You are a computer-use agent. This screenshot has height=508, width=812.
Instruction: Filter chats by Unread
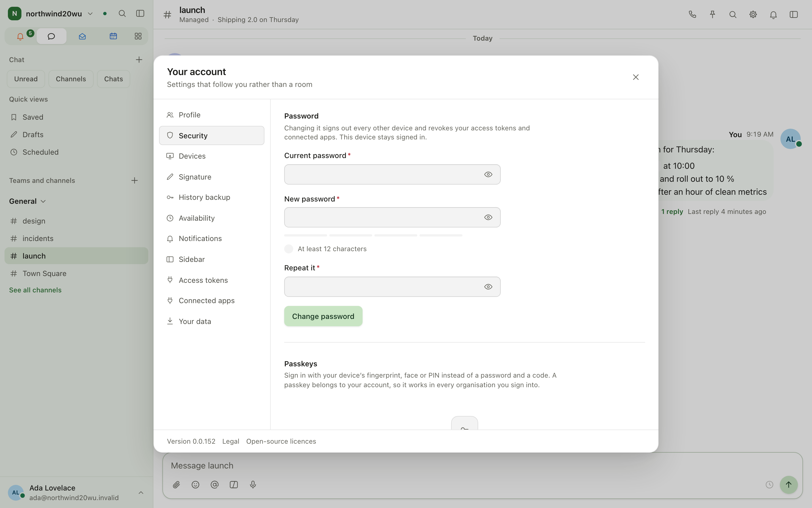(26, 79)
